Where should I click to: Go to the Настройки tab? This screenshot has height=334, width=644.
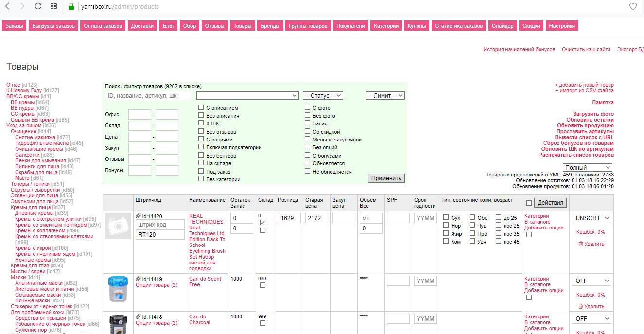561,26
